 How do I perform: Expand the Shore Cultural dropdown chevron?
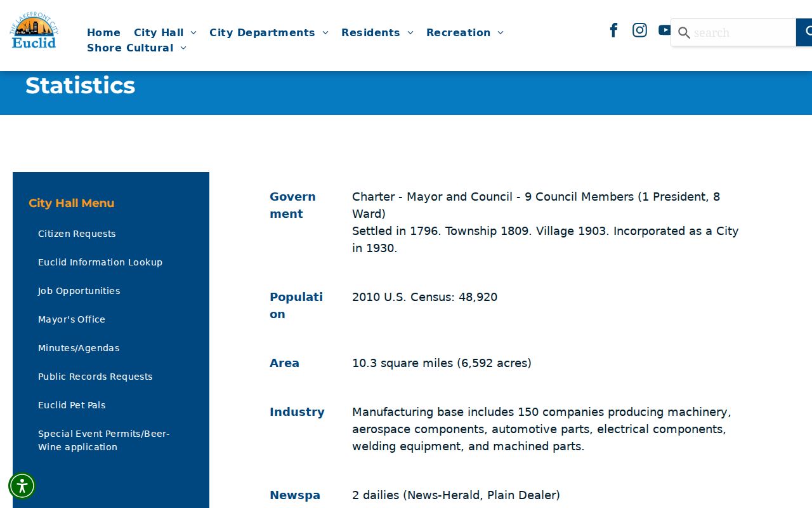183,48
